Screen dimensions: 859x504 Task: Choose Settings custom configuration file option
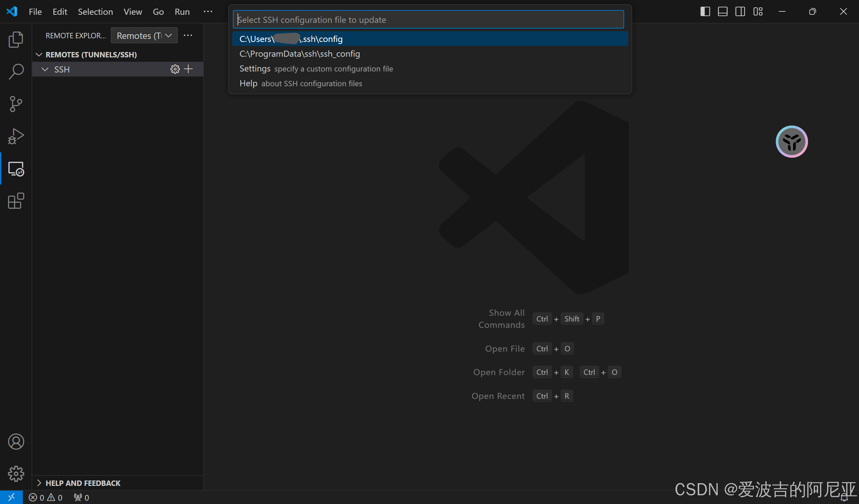[316, 68]
